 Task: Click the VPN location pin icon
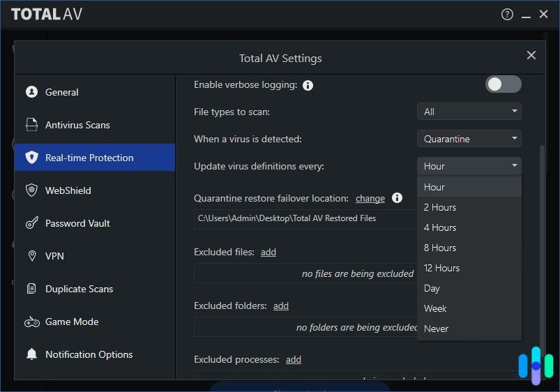pyautogui.click(x=31, y=256)
